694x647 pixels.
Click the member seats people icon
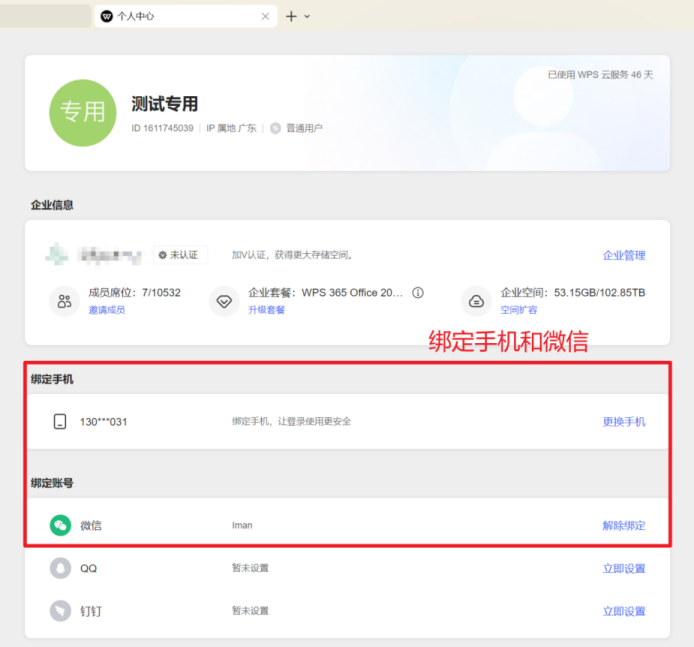click(65, 301)
